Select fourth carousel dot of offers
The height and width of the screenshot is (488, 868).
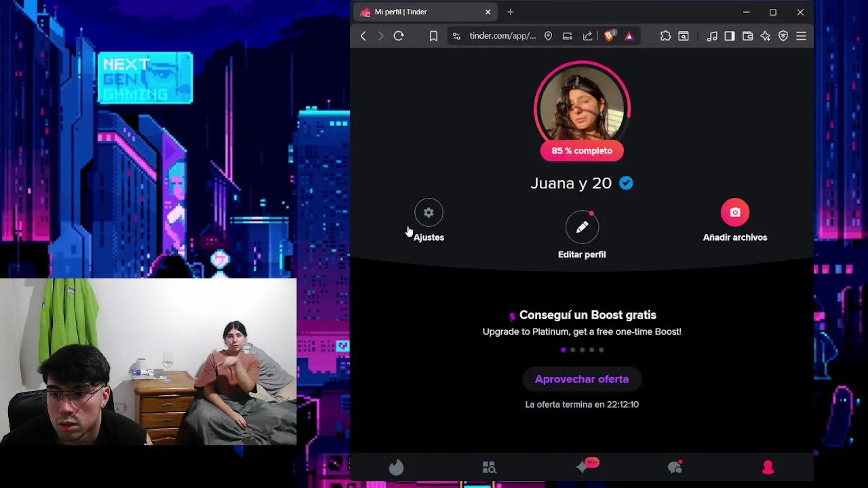pyautogui.click(x=591, y=350)
